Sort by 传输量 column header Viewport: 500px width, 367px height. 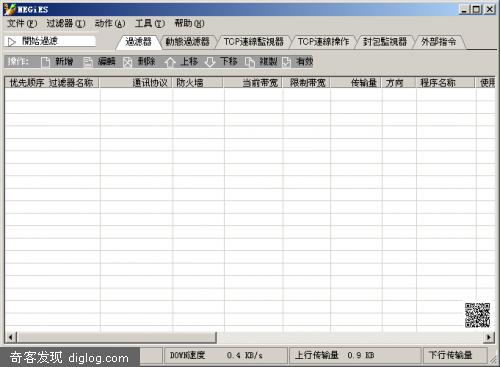click(356, 82)
